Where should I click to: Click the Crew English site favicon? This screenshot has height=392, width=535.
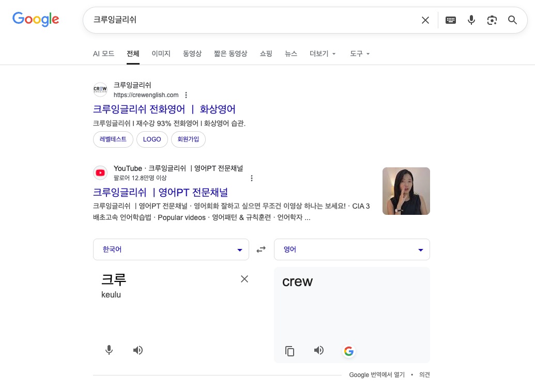coord(100,90)
